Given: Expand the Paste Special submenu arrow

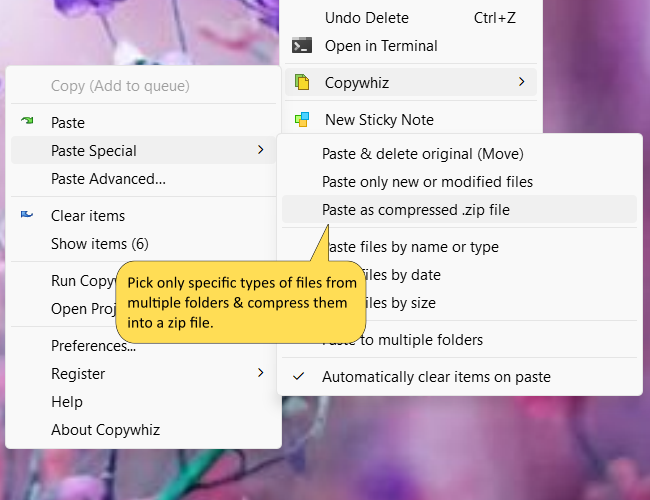Looking at the screenshot, I should [260, 150].
